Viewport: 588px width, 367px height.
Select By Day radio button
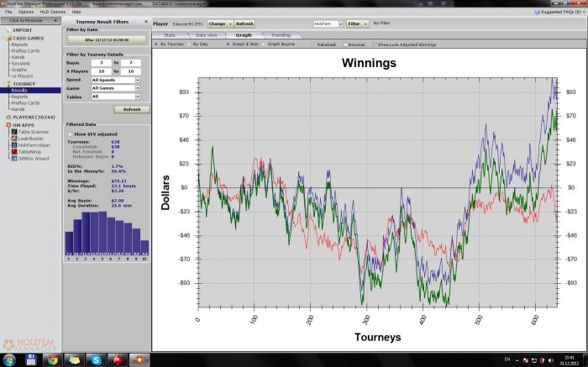(189, 45)
